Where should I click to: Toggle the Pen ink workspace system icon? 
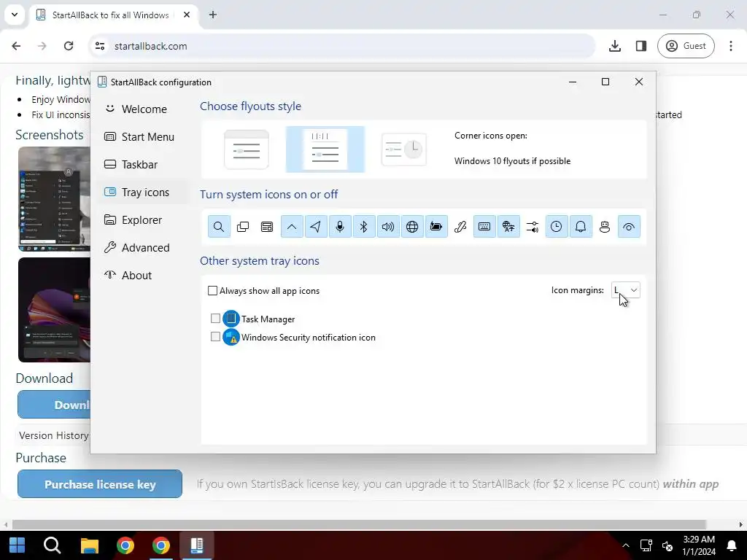point(460,227)
